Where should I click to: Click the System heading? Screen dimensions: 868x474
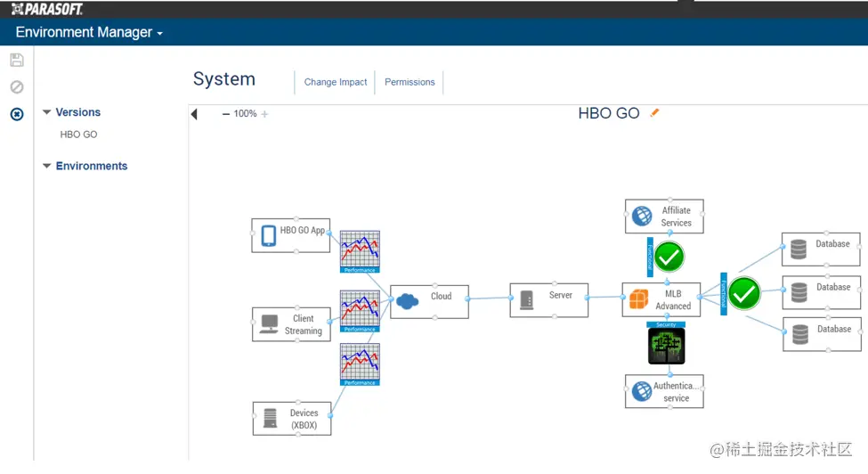224,79
